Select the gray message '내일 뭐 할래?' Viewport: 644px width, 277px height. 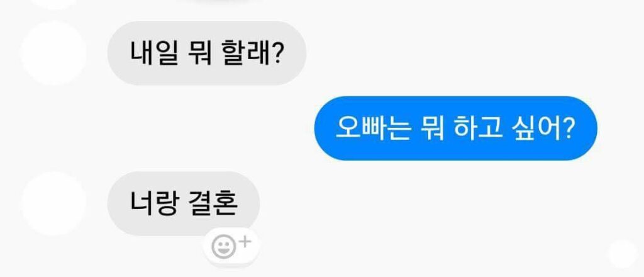tap(206, 53)
